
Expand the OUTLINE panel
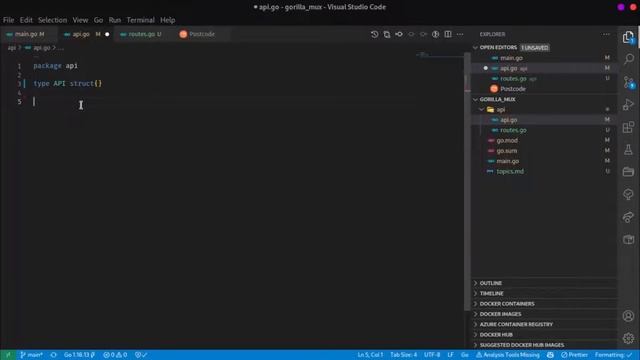point(544,283)
